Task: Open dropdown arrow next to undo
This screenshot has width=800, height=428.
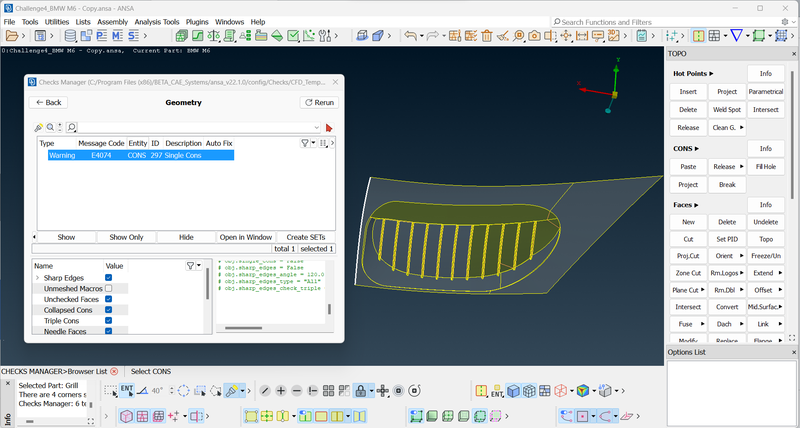Action: 421,36
